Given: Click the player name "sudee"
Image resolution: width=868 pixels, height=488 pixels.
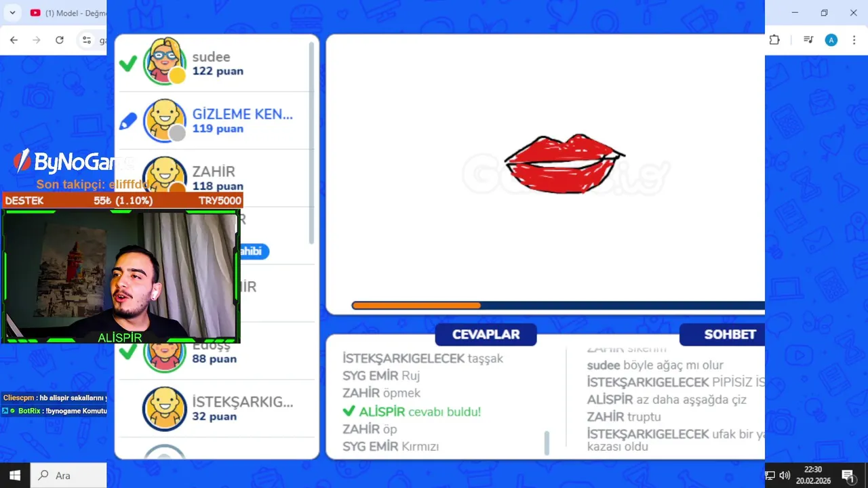Looking at the screenshot, I should [211, 57].
